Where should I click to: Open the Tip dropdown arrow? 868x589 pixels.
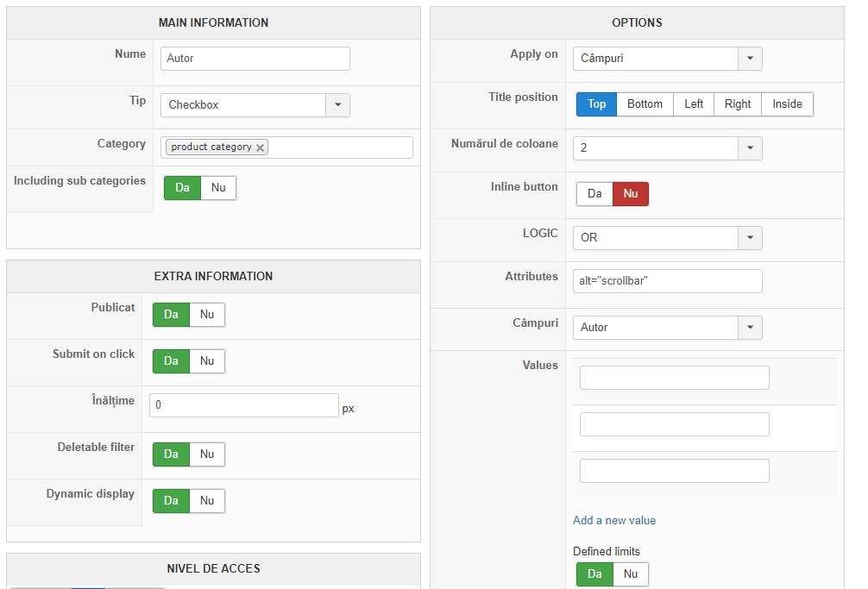coord(337,105)
